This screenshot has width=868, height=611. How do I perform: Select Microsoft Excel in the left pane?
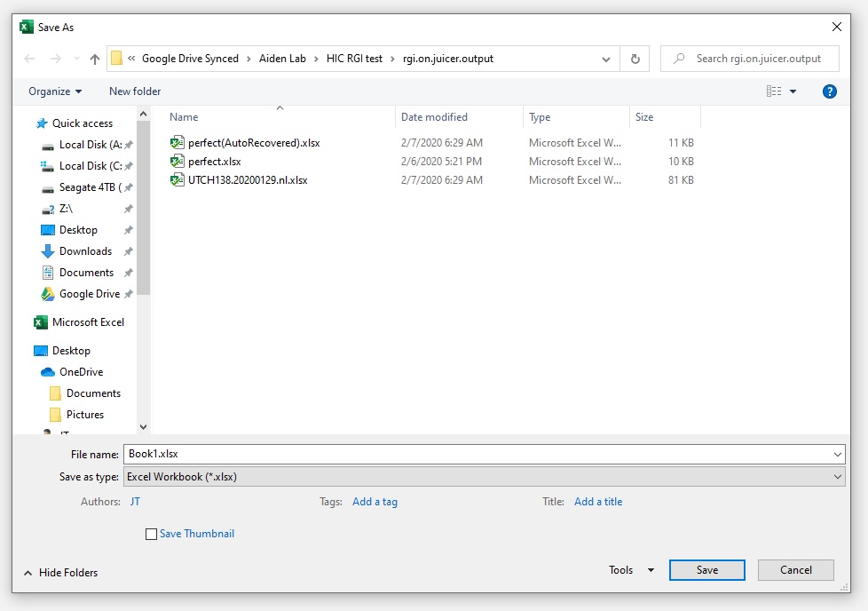(x=87, y=321)
